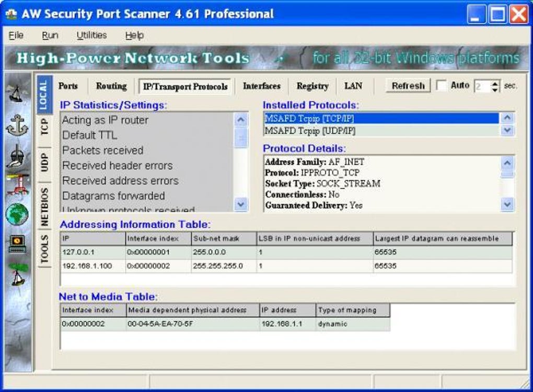533x392 pixels.
Task: Click the auto refresh seconds input field
Action: point(482,86)
